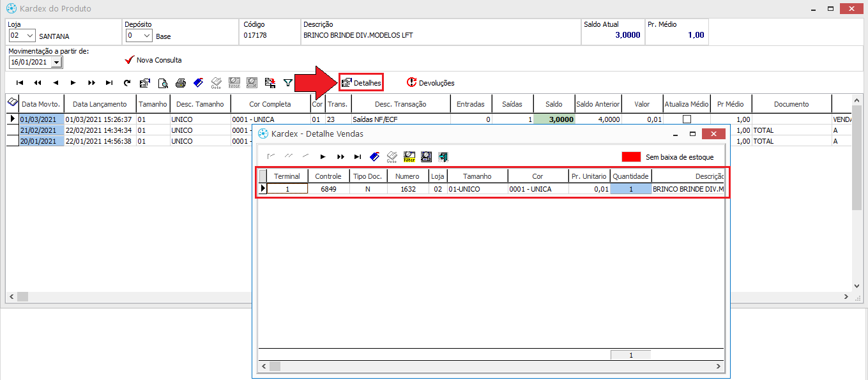Image resolution: width=868 pixels, height=380 pixels.
Task: Click the gray icon left of export icon
Action: (252, 83)
